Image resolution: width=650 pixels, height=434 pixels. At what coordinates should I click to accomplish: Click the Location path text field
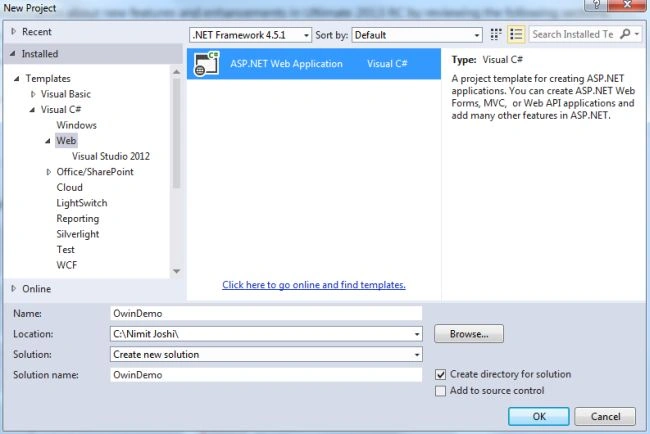(261, 334)
